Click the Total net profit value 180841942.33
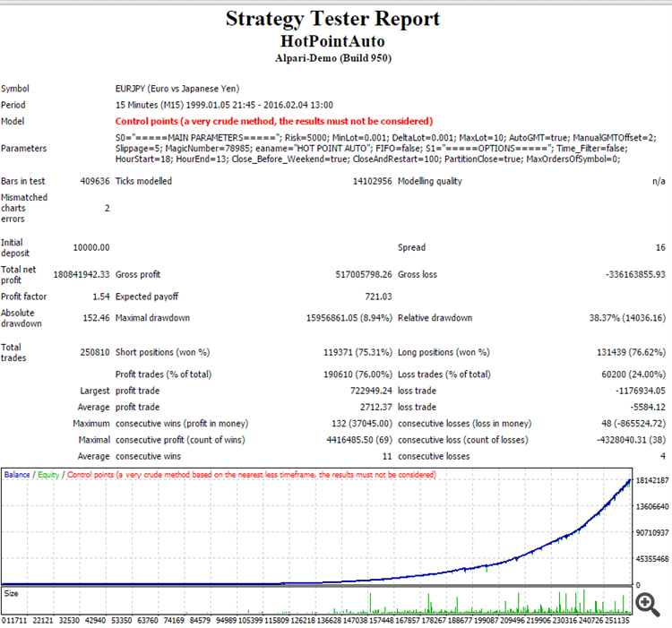 point(82,275)
